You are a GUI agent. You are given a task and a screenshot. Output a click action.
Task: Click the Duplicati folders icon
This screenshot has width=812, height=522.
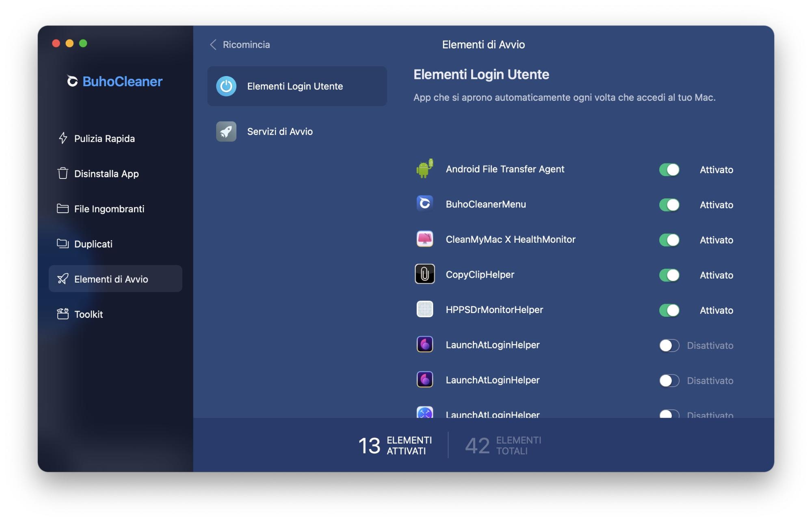click(63, 244)
